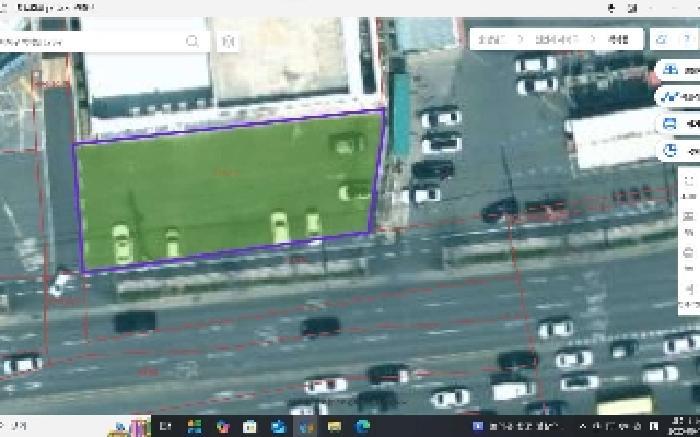This screenshot has height=437, width=700.
Task: Click the third blue printer-icon pill button
Action: click(677, 124)
